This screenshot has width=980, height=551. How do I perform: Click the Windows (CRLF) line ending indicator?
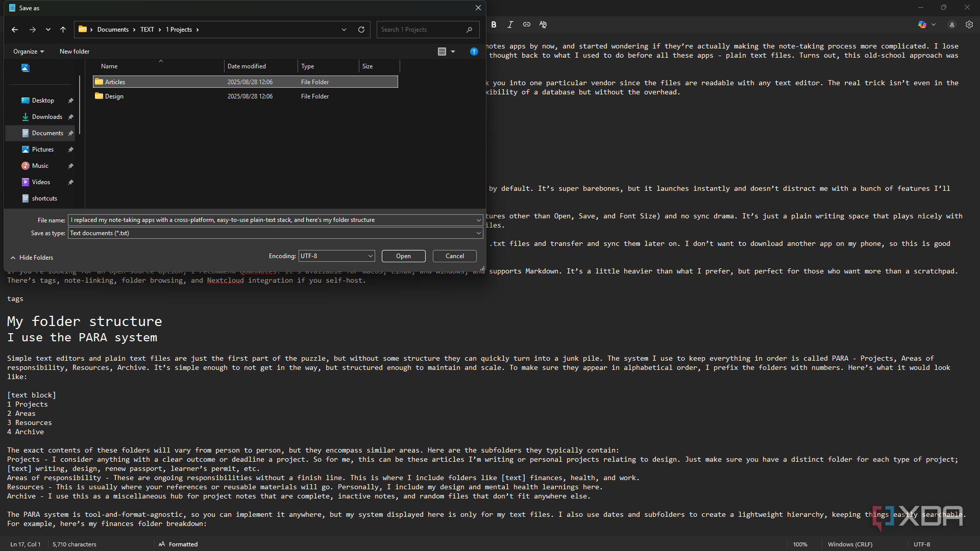point(850,544)
